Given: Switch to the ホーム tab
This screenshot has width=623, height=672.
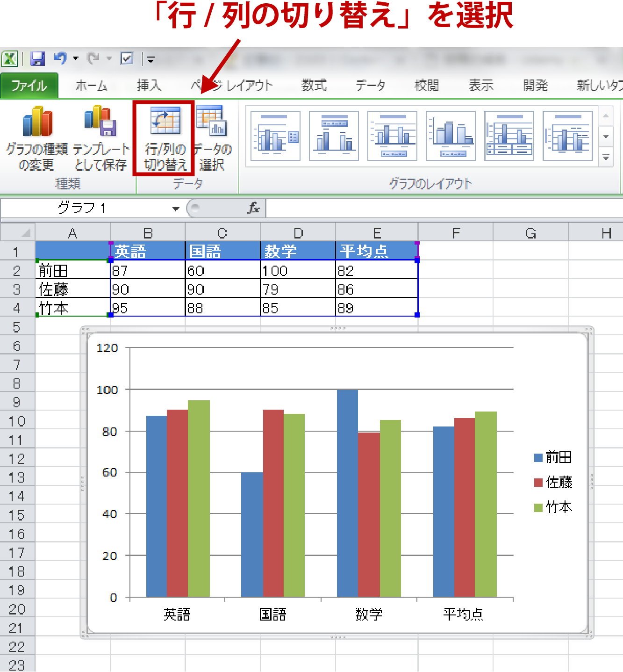Looking at the screenshot, I should point(92,86).
